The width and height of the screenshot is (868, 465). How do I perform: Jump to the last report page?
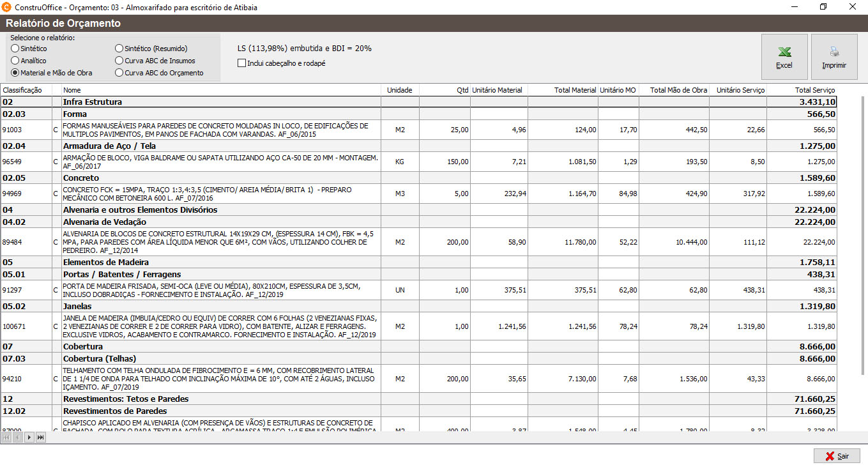[x=41, y=438]
